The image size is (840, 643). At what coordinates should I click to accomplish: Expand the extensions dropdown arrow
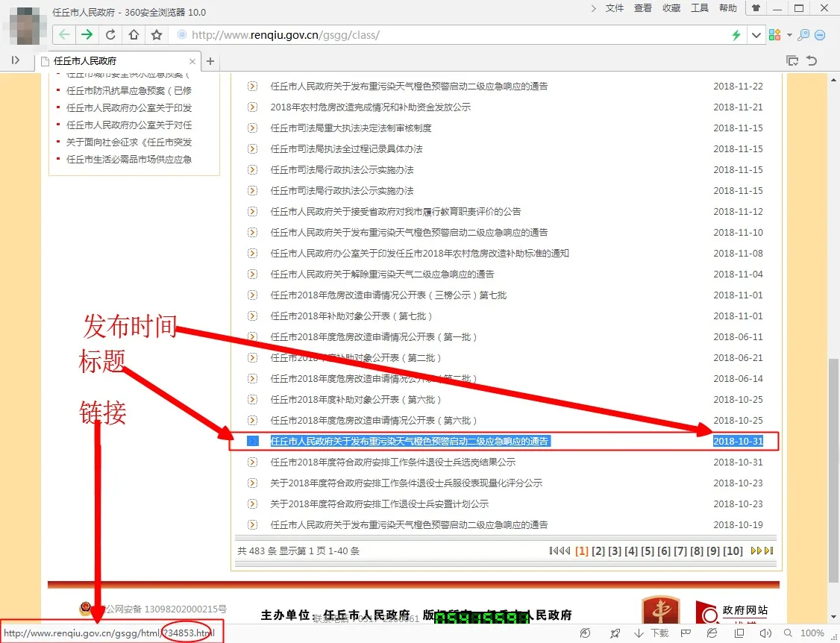789,35
